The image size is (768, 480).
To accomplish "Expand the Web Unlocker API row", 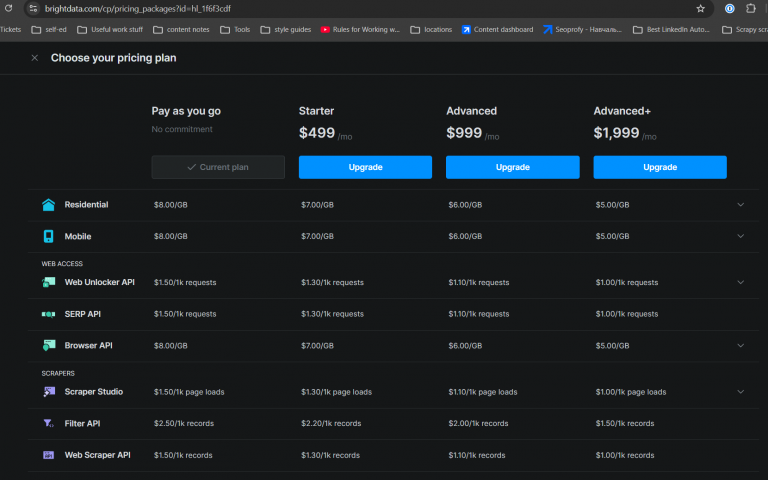I will [741, 282].
